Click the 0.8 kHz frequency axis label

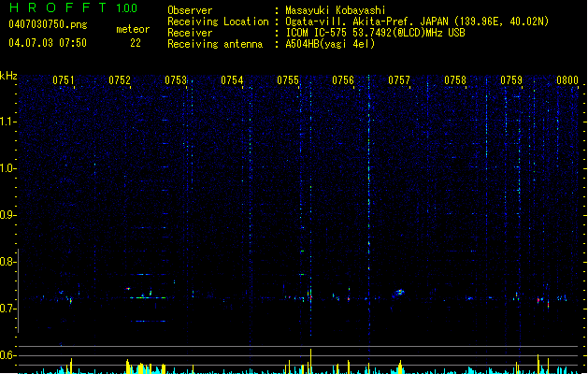point(7,262)
